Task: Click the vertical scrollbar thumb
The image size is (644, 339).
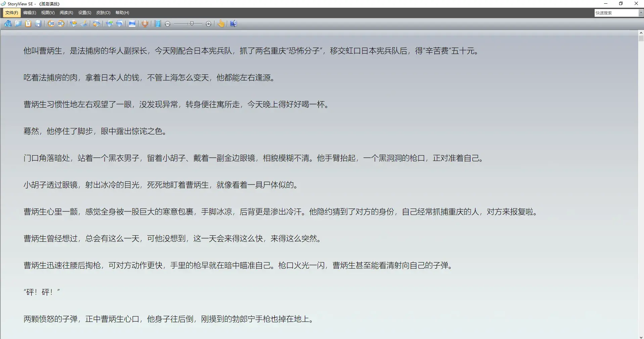Action: [x=641, y=38]
